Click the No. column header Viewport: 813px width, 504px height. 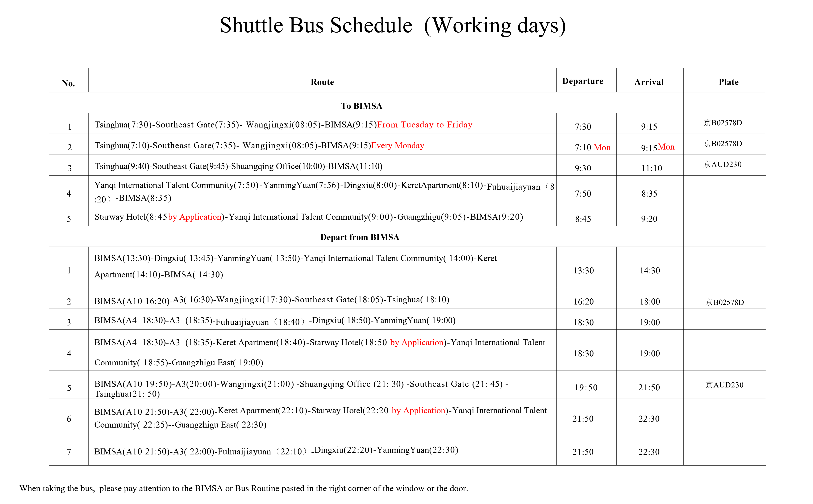(x=68, y=83)
